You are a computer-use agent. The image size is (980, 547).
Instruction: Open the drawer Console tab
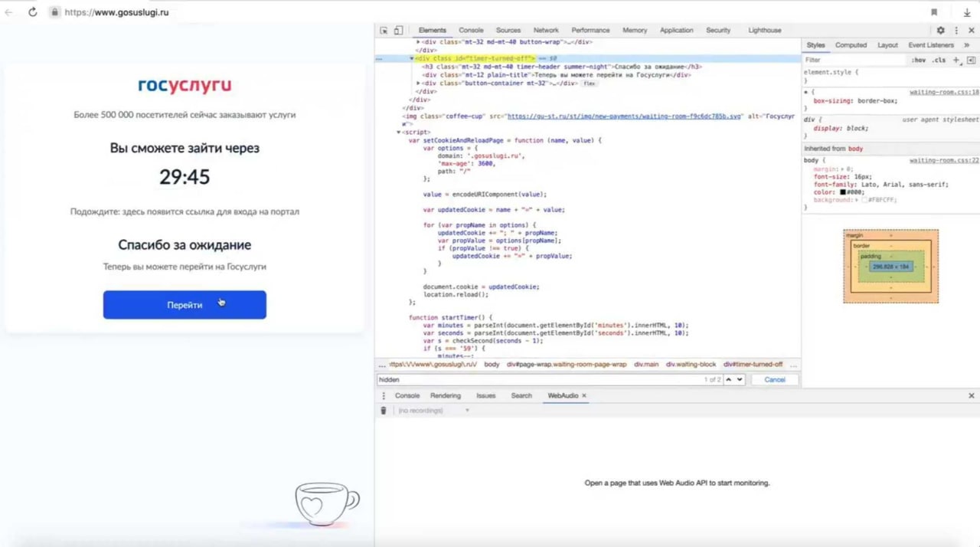pyautogui.click(x=407, y=396)
